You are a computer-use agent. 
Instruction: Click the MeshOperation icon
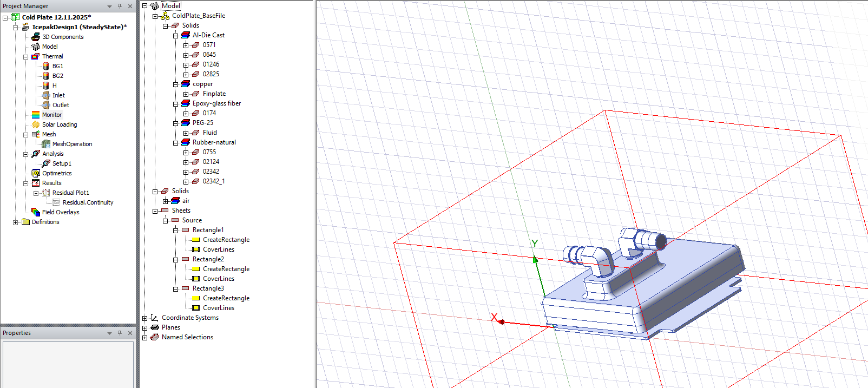pyautogui.click(x=46, y=144)
